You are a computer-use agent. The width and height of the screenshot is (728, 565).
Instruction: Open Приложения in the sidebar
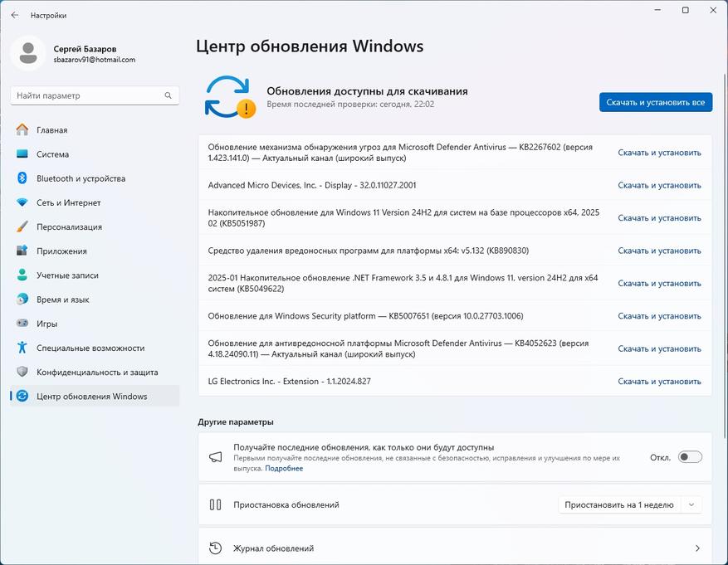[95, 251]
